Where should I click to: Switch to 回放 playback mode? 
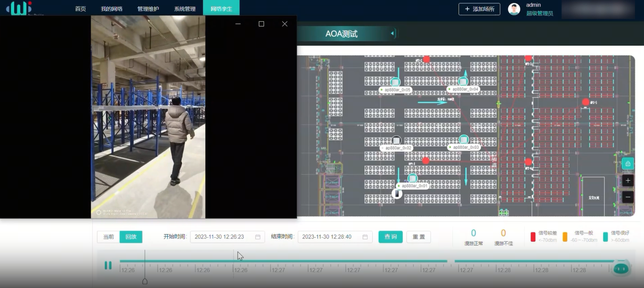click(131, 237)
